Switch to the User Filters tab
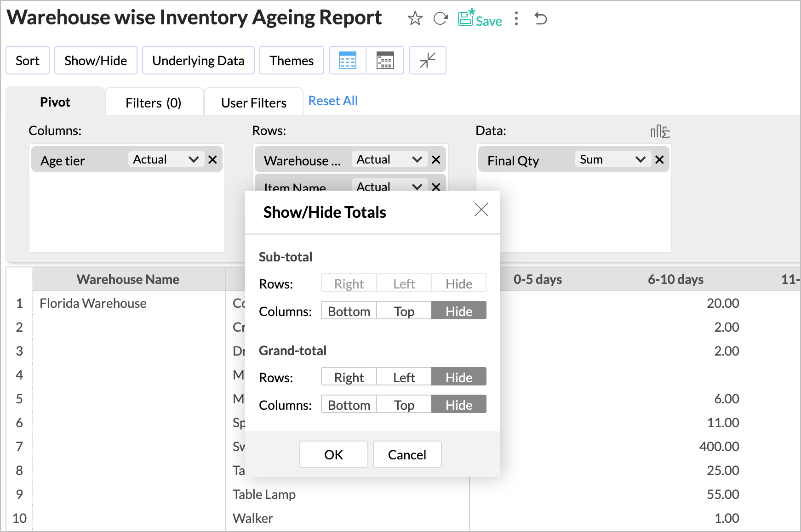The image size is (801, 532). coord(253,102)
